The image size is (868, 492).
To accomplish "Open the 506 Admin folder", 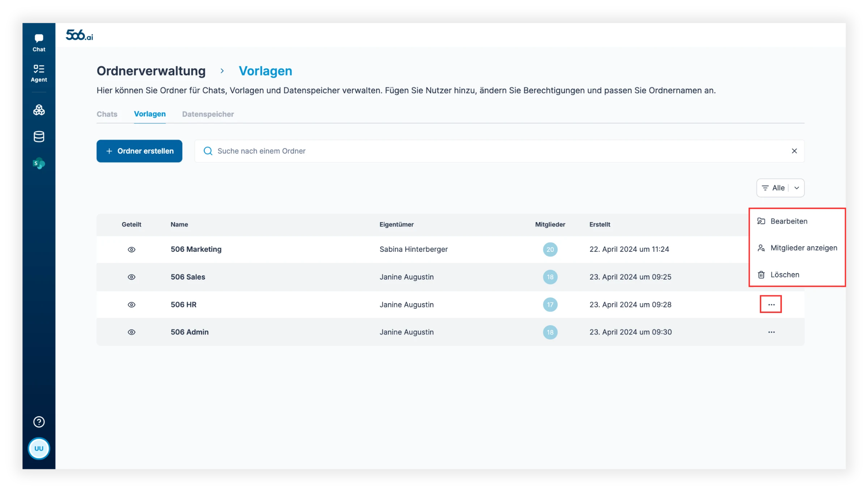I will coord(190,332).
